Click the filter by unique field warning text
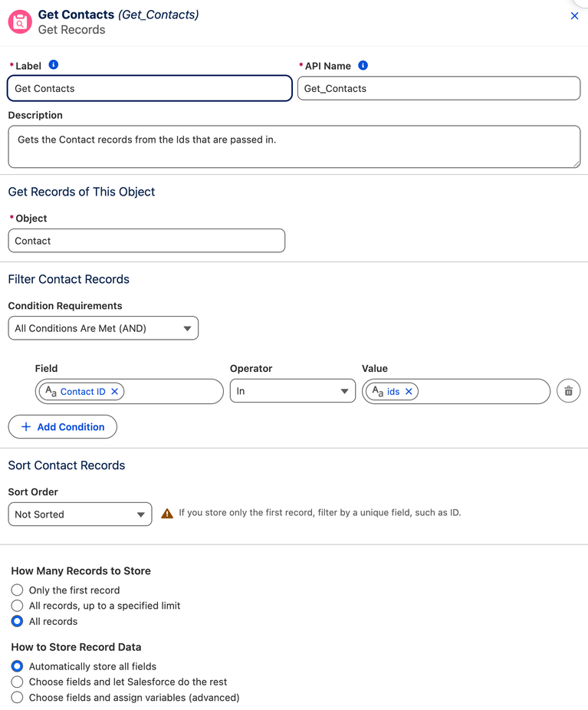 (x=320, y=513)
